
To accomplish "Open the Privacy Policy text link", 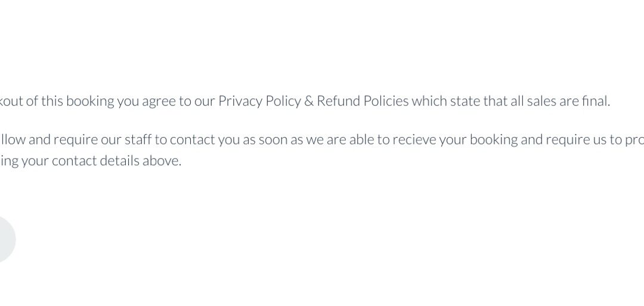I will click(259, 101).
